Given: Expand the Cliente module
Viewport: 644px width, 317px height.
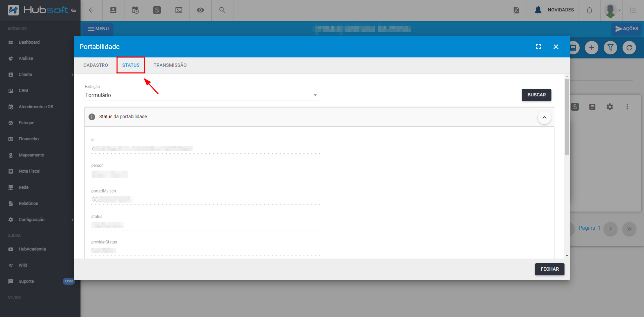Looking at the screenshot, I should pos(40,75).
